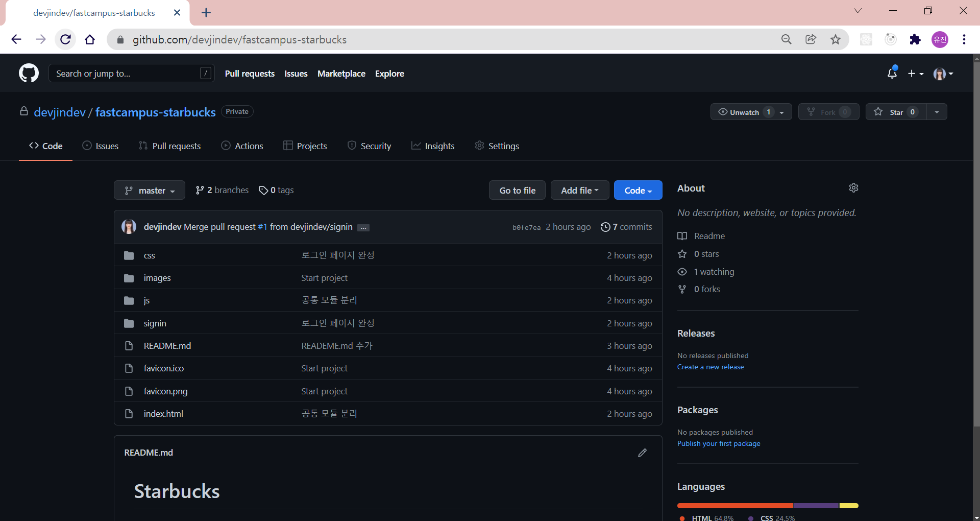The width and height of the screenshot is (980, 521).
Task: Edit README with pencil icon
Action: (x=642, y=453)
